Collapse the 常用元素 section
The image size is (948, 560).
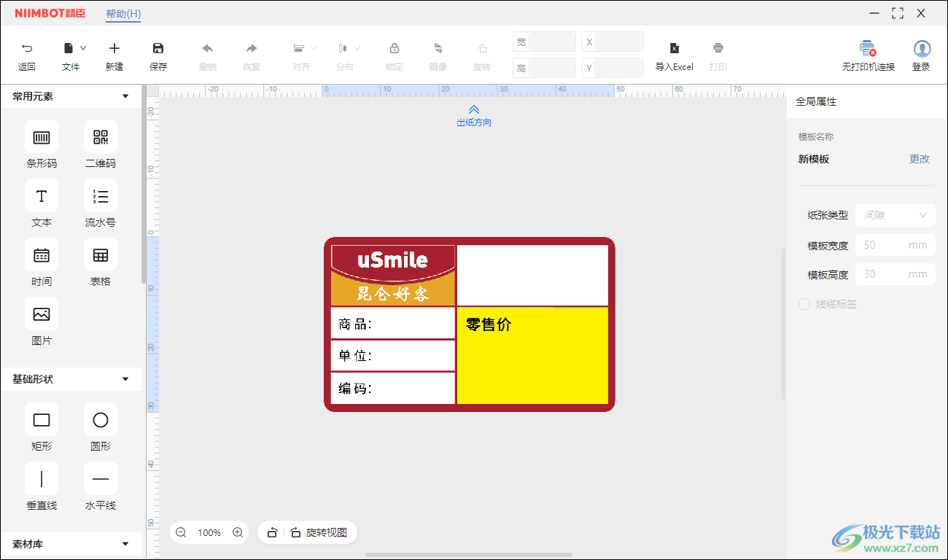click(125, 96)
